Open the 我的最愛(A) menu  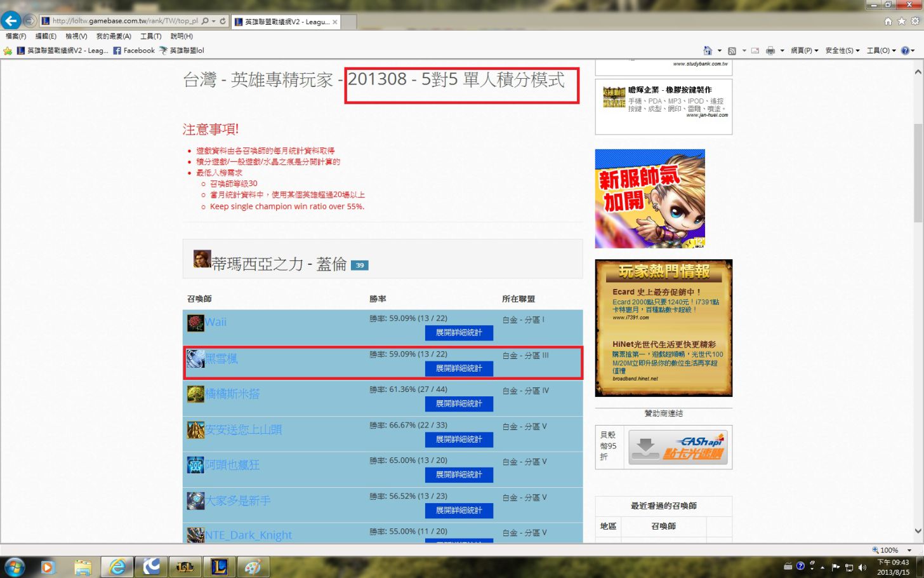[x=114, y=36]
